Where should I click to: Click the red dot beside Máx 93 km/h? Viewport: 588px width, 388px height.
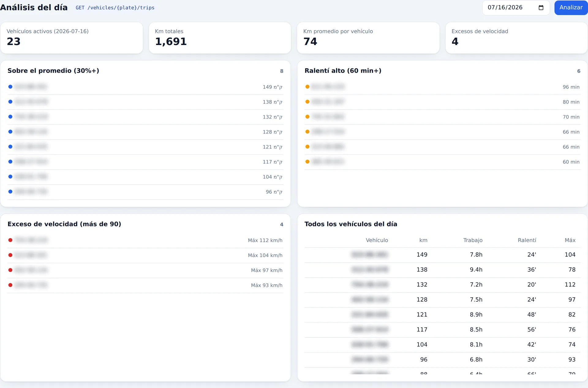tap(10, 285)
